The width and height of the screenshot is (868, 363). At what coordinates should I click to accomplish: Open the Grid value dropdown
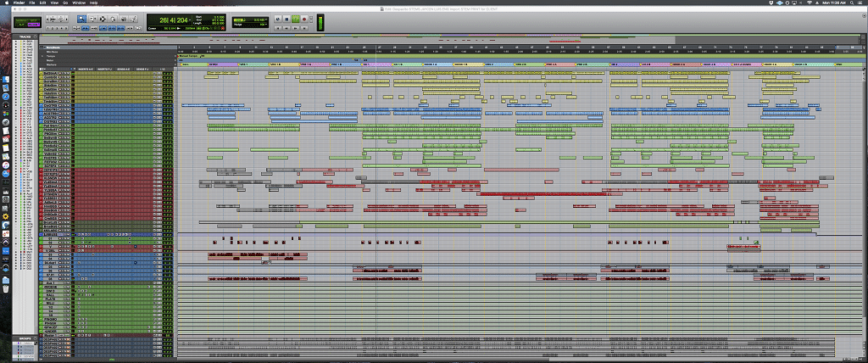tap(265, 20)
